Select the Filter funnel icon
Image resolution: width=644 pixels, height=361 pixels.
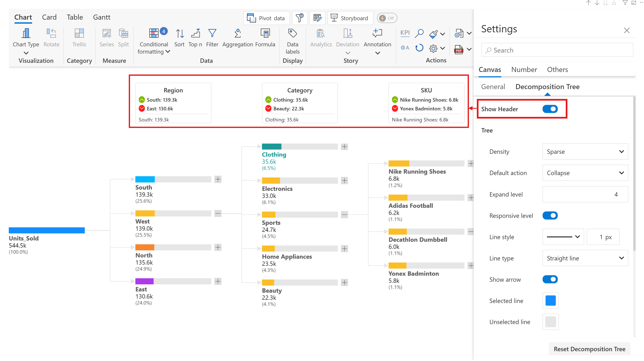point(212,33)
